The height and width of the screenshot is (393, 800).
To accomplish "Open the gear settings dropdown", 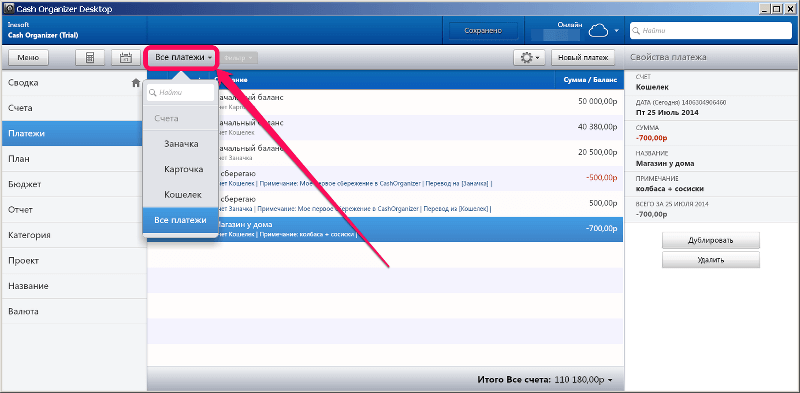I will (530, 58).
